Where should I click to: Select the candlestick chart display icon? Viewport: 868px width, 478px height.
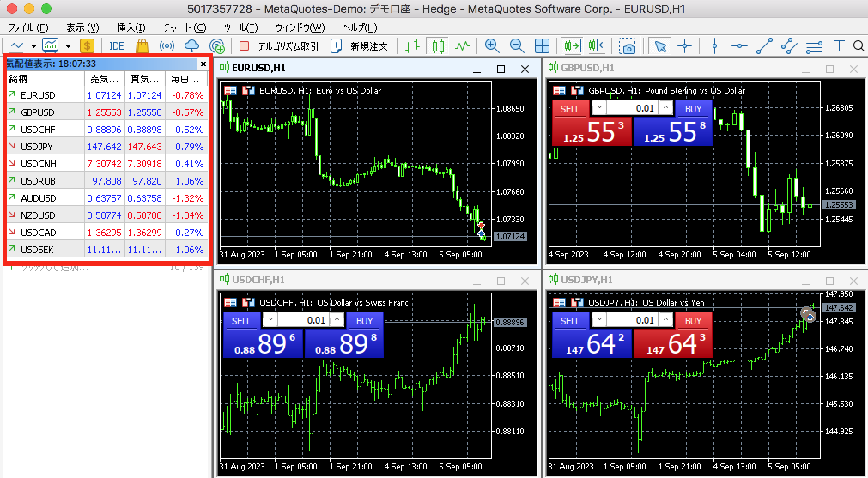point(438,46)
